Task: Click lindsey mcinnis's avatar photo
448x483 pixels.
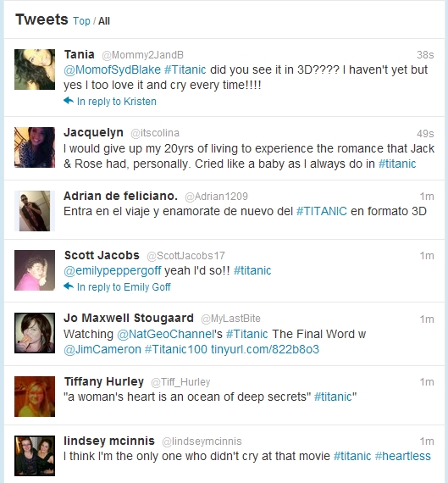Action: [35, 456]
